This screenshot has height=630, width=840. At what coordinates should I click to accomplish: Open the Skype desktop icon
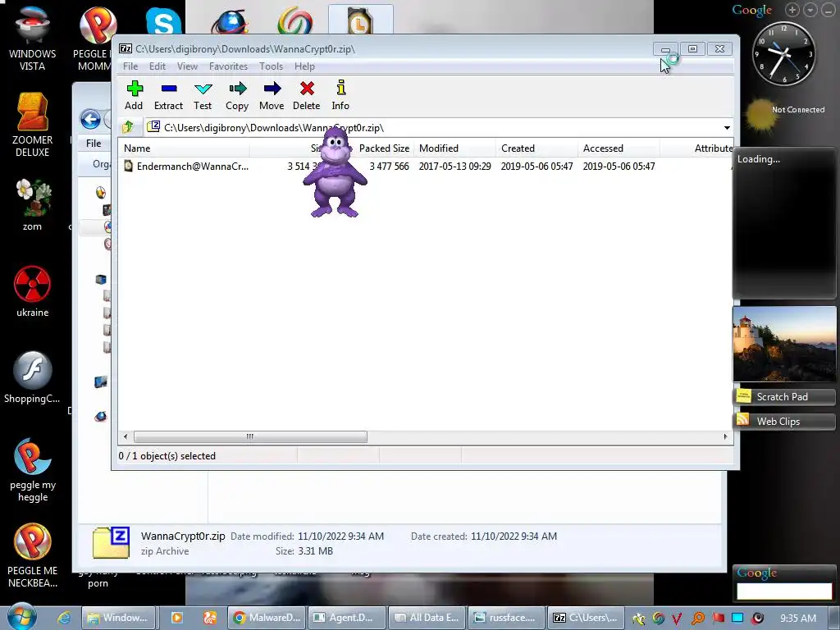[x=163, y=21]
